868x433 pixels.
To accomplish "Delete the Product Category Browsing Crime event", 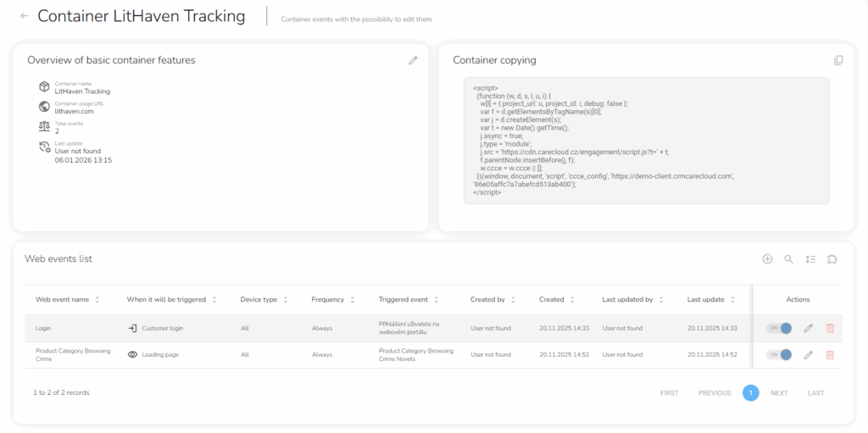I will click(830, 355).
